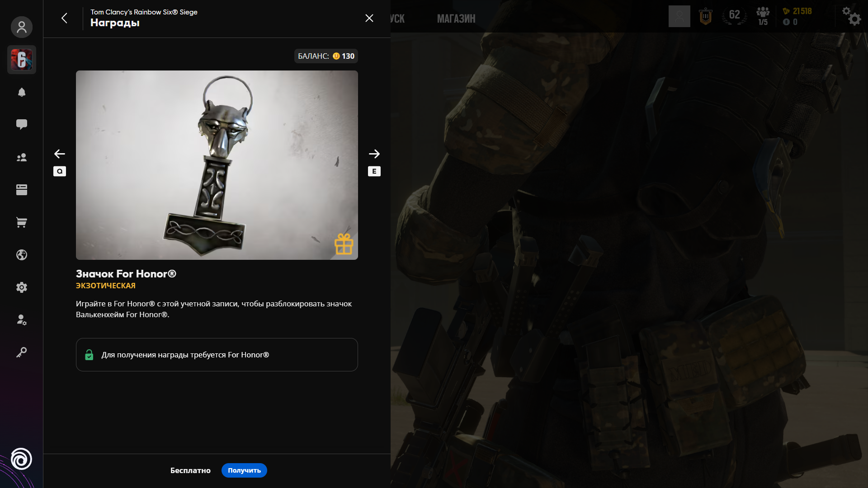Click the key activation icon
The height and width of the screenshot is (488, 868).
pyautogui.click(x=22, y=352)
